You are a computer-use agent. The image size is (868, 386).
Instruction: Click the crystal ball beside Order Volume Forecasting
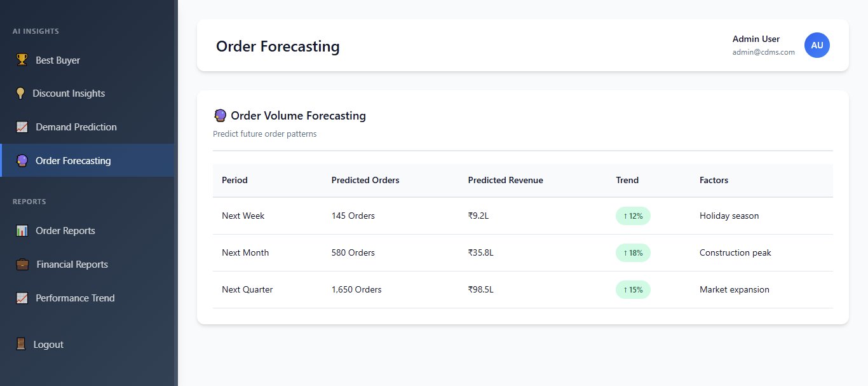pos(220,115)
